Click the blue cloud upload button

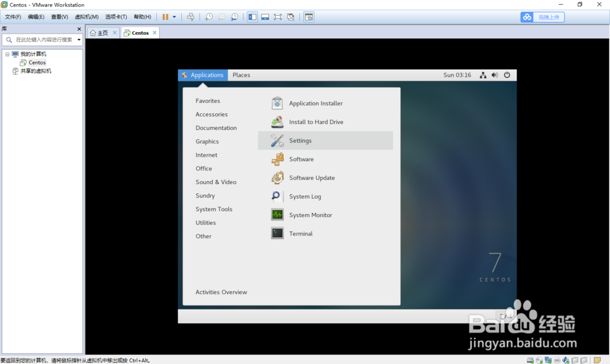pos(542,17)
